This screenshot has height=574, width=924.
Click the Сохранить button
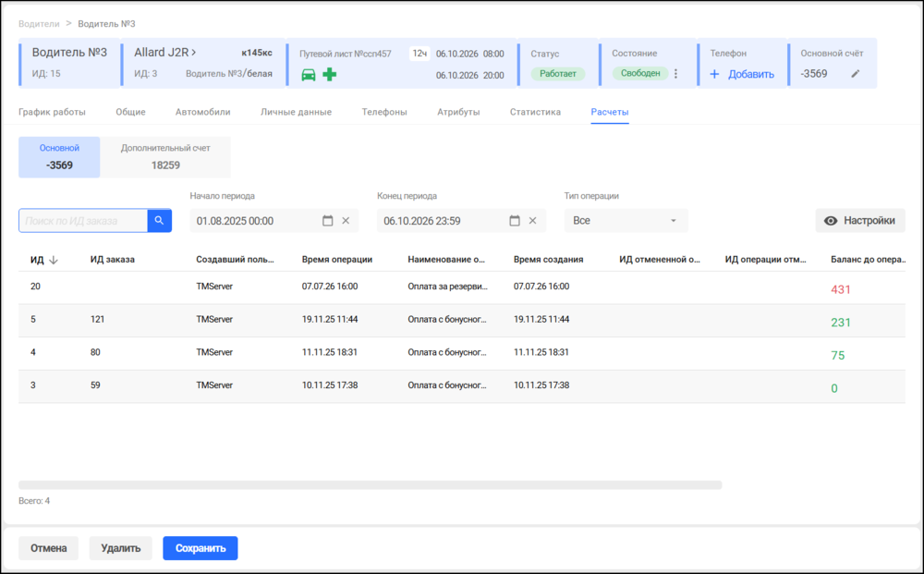[201, 548]
